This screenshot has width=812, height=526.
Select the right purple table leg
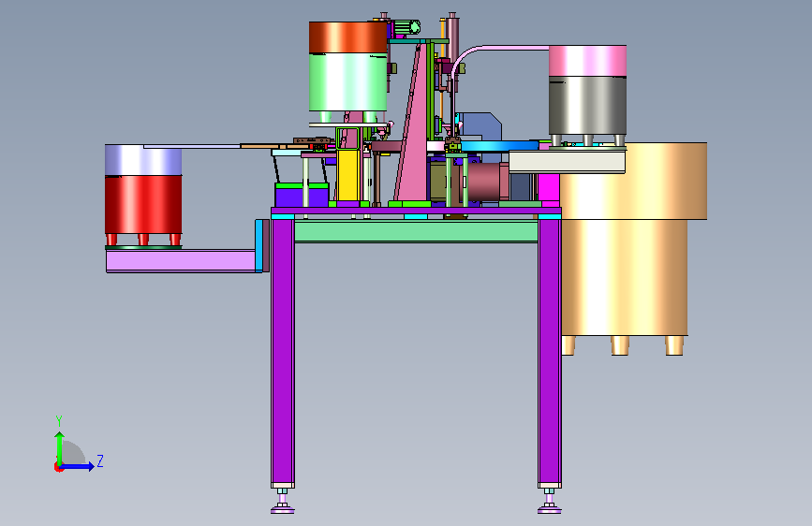pos(550,351)
